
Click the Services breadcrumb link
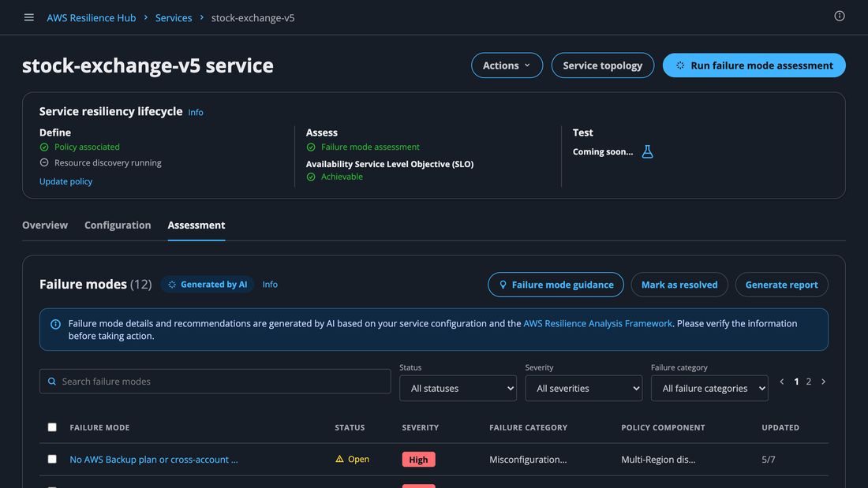coord(174,17)
